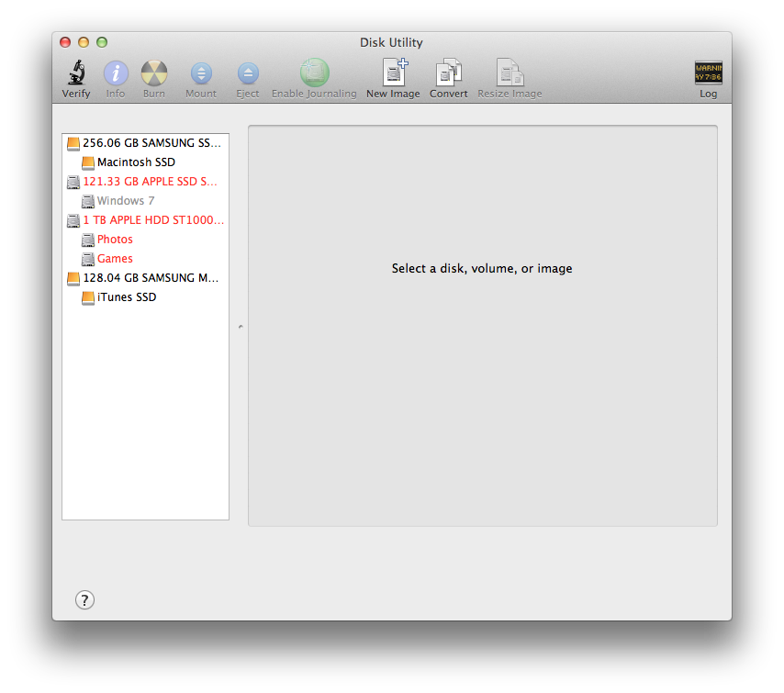Open the Info toolbar icon
The image size is (784, 693).
click(116, 73)
